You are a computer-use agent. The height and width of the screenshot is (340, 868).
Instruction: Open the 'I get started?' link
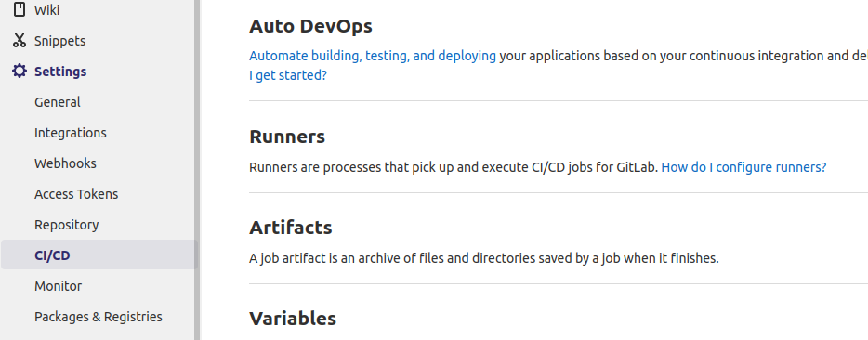pos(288,75)
